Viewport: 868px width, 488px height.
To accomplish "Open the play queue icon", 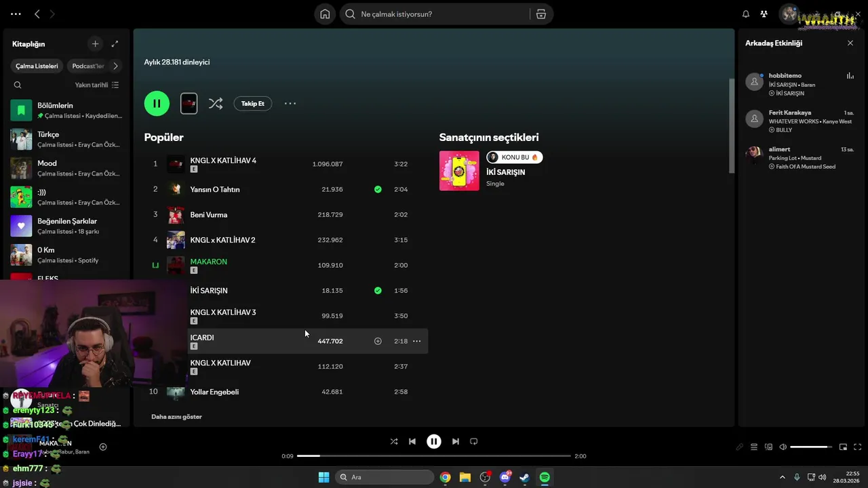I will tap(754, 447).
